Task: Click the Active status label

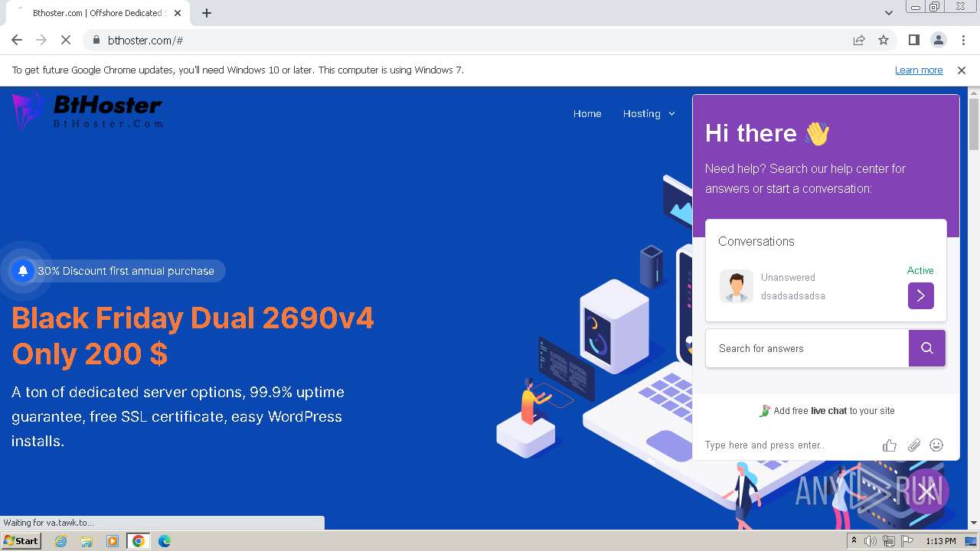Action: click(920, 270)
